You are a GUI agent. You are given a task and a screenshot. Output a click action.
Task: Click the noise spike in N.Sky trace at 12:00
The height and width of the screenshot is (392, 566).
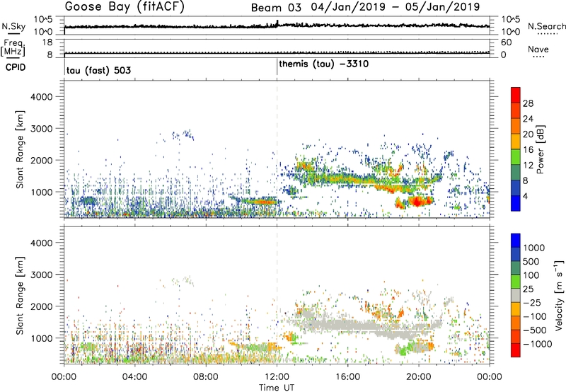(277, 23)
